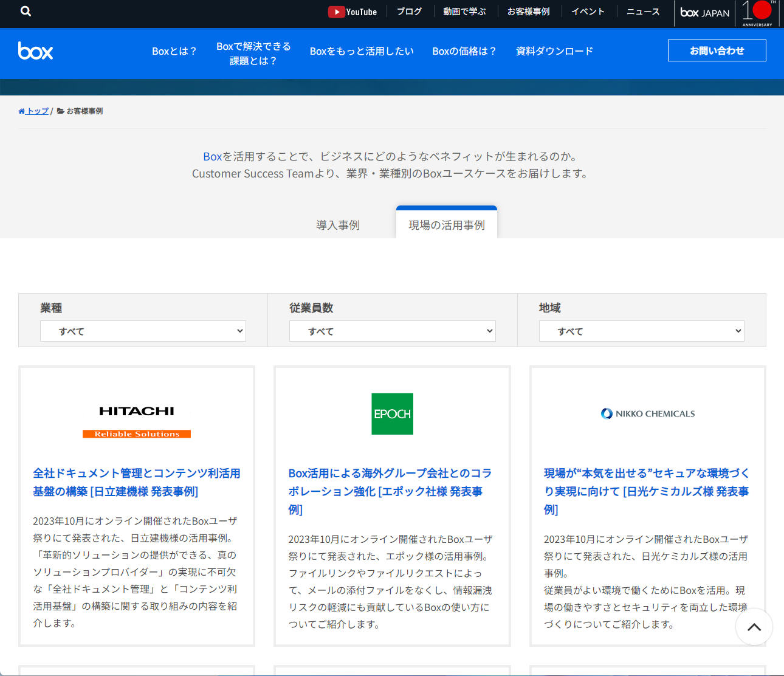784x676 pixels.
Task: Click the エポック card description text
Action: pyautogui.click(x=391, y=582)
